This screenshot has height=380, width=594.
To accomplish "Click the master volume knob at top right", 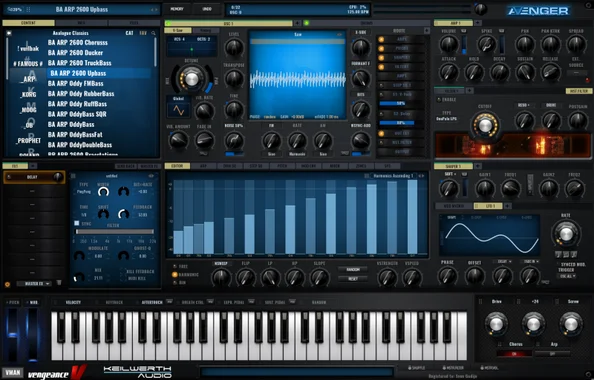I will coord(480,9).
